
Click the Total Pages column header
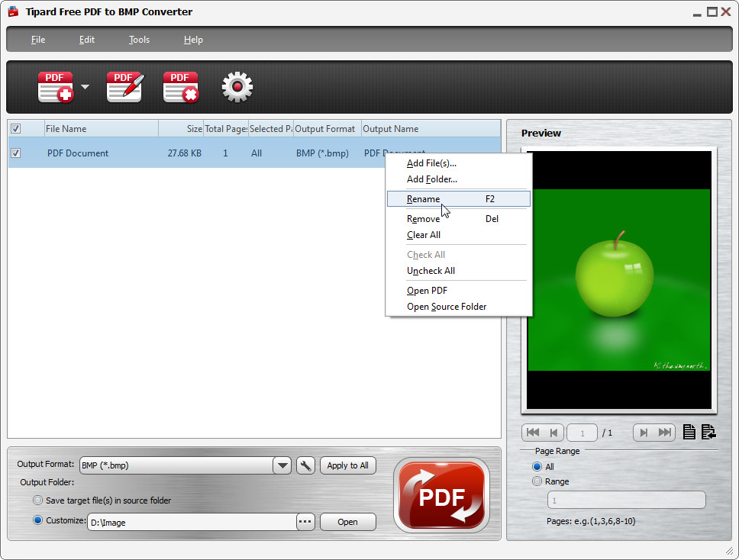226,129
